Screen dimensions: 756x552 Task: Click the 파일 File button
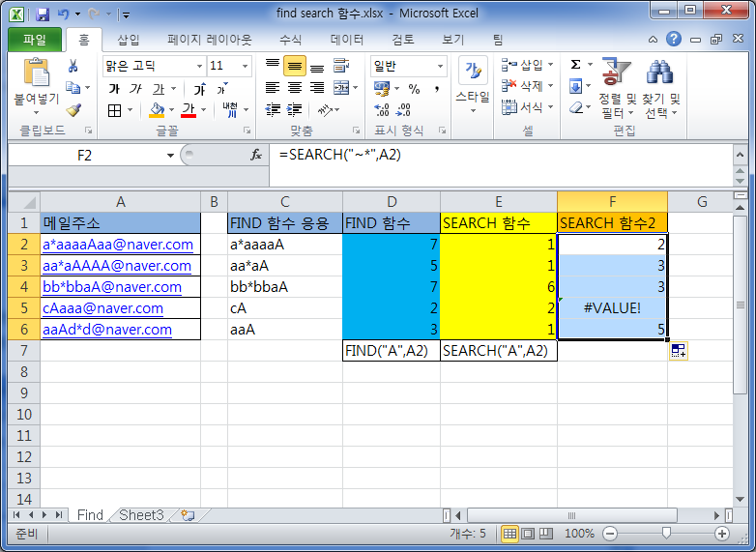click(35, 40)
